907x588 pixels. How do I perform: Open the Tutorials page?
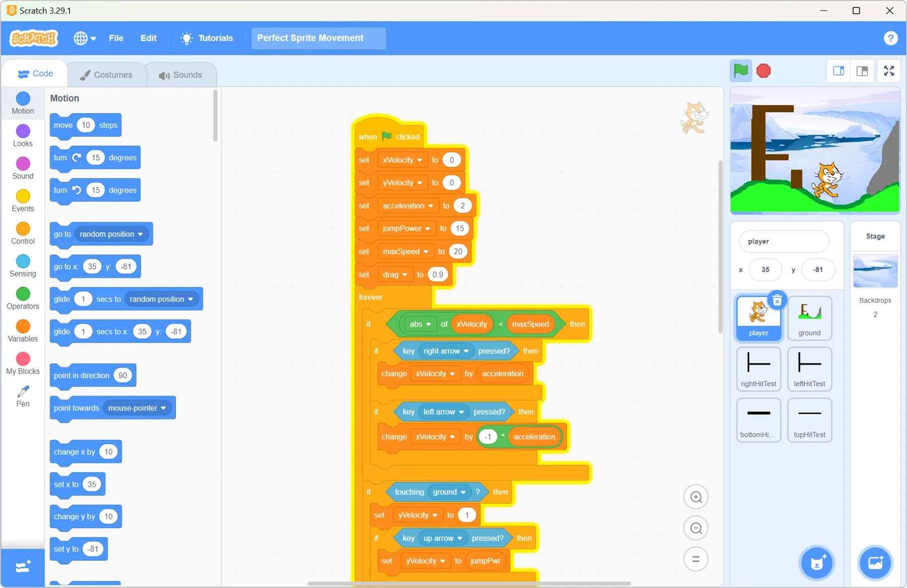tap(207, 38)
